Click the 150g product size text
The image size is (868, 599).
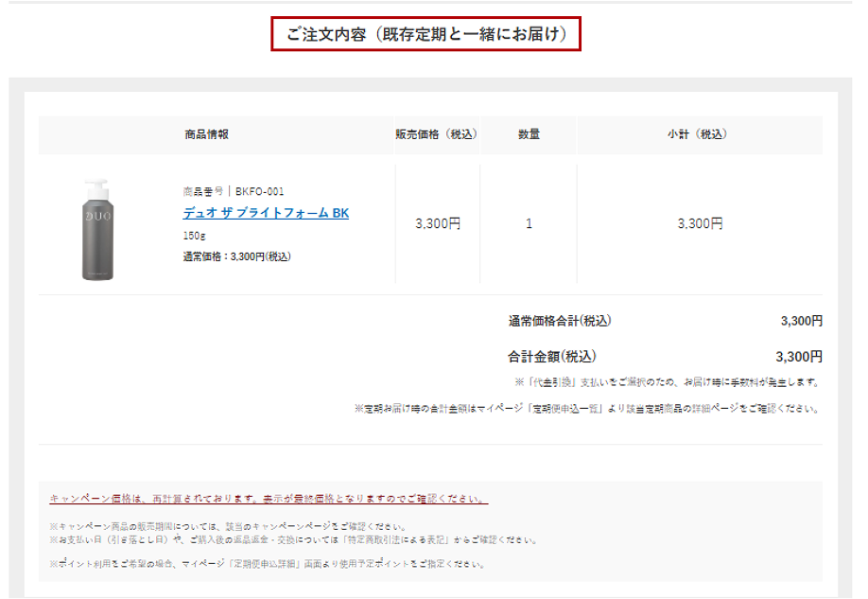point(195,236)
